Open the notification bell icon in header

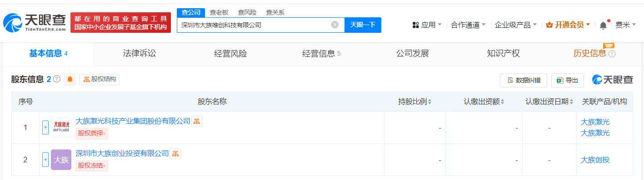(603, 25)
